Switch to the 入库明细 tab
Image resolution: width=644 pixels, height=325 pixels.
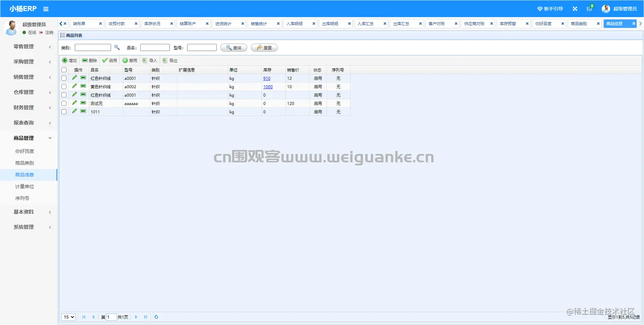294,24
